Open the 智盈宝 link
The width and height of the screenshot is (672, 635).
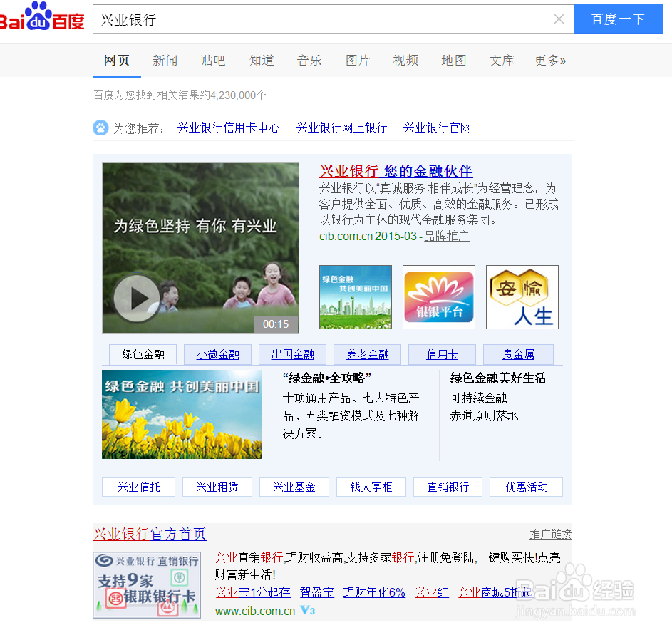316,592
